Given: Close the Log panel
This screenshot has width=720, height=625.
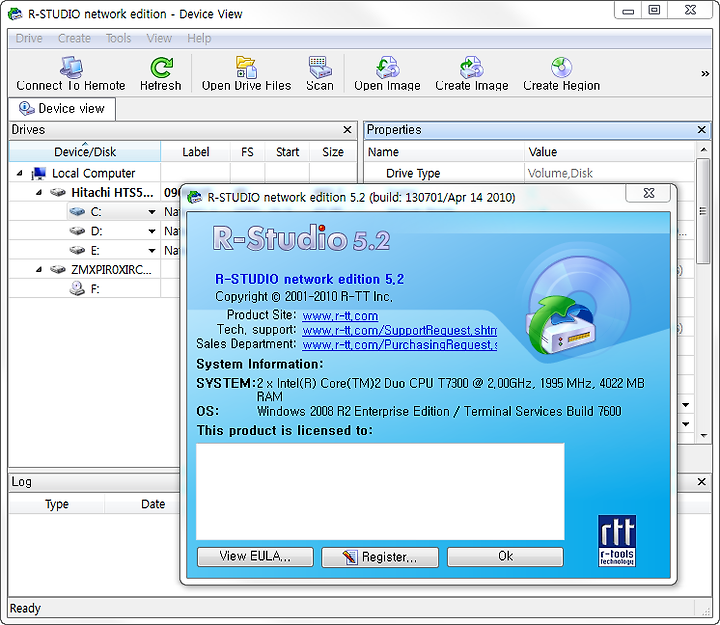Looking at the screenshot, I should 702,482.
